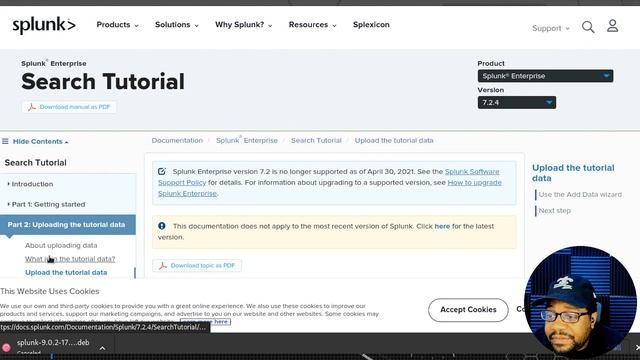Open Splunk Software Support Policy link

(472, 172)
